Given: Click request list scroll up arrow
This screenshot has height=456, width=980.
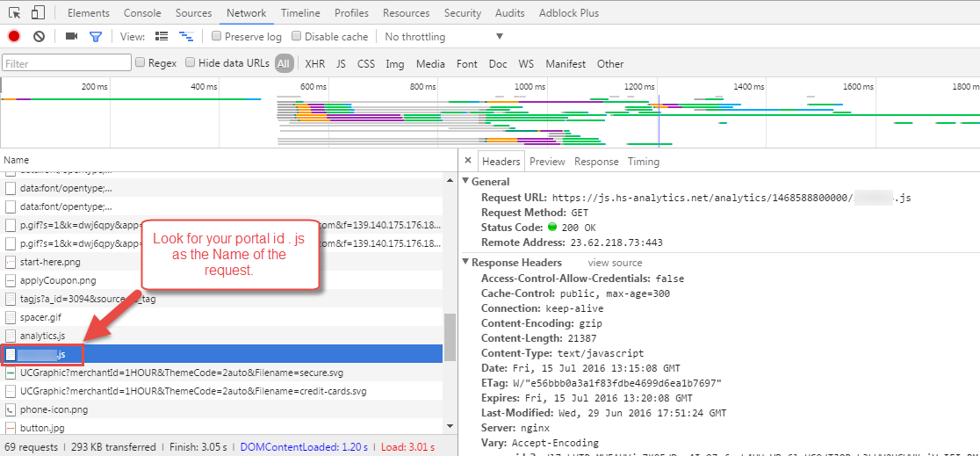Looking at the screenshot, I should (x=450, y=179).
